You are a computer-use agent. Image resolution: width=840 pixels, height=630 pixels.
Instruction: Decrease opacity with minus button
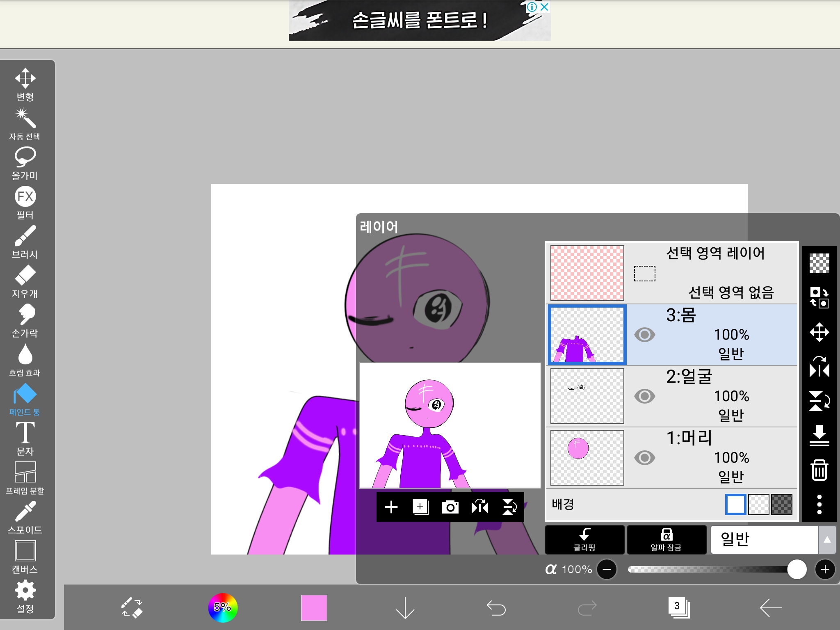click(607, 569)
